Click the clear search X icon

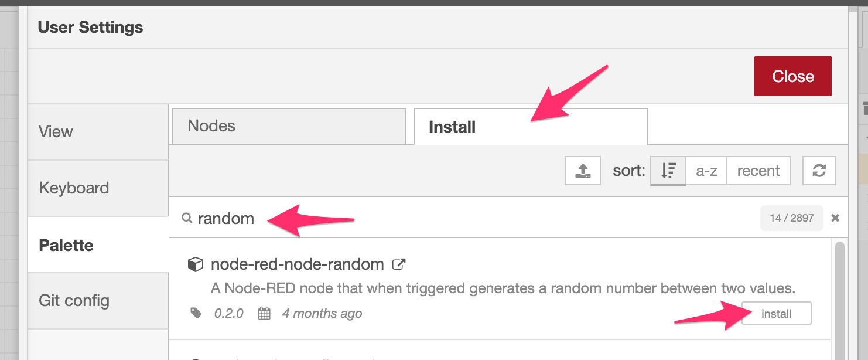pos(835,218)
